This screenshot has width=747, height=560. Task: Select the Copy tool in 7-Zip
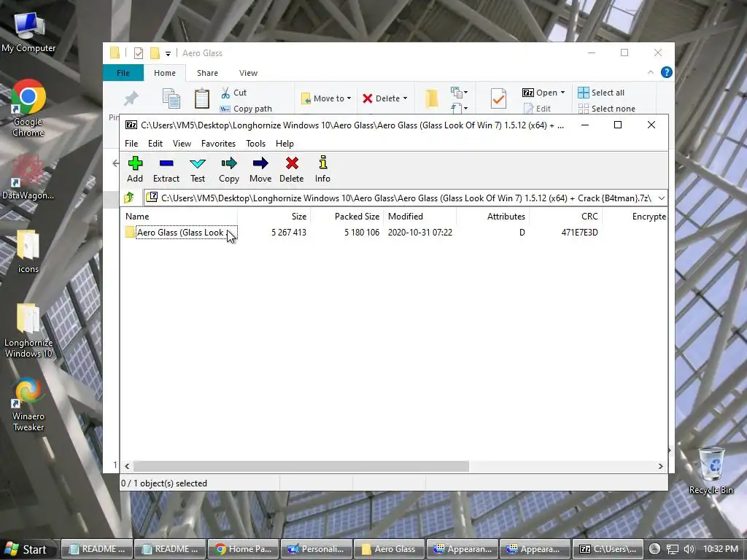[x=228, y=169]
